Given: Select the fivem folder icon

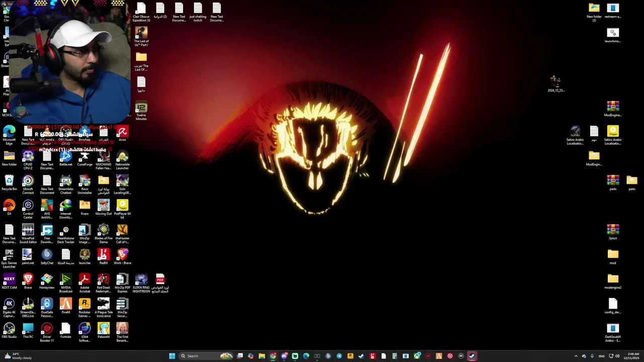Looking at the screenshot, I should 85,208.
